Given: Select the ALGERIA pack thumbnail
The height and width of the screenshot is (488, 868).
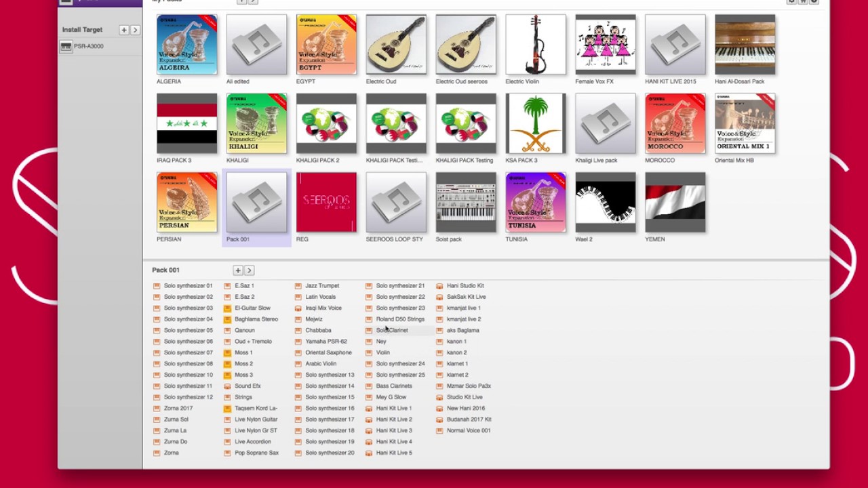Looking at the screenshot, I should coord(186,44).
